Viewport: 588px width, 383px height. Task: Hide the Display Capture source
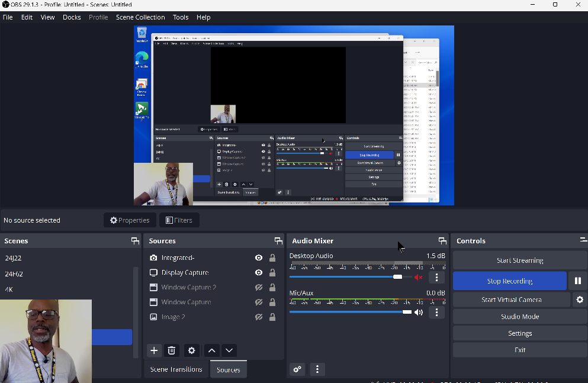point(259,272)
